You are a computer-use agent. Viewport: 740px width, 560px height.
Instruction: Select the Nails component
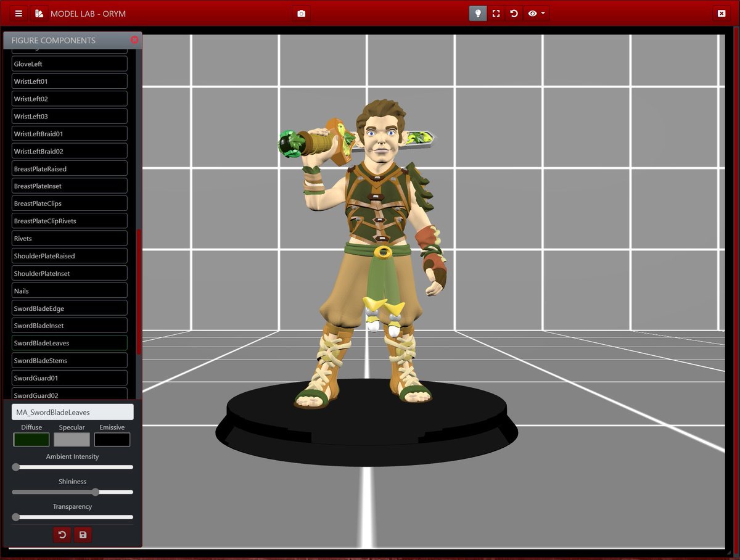(70, 291)
